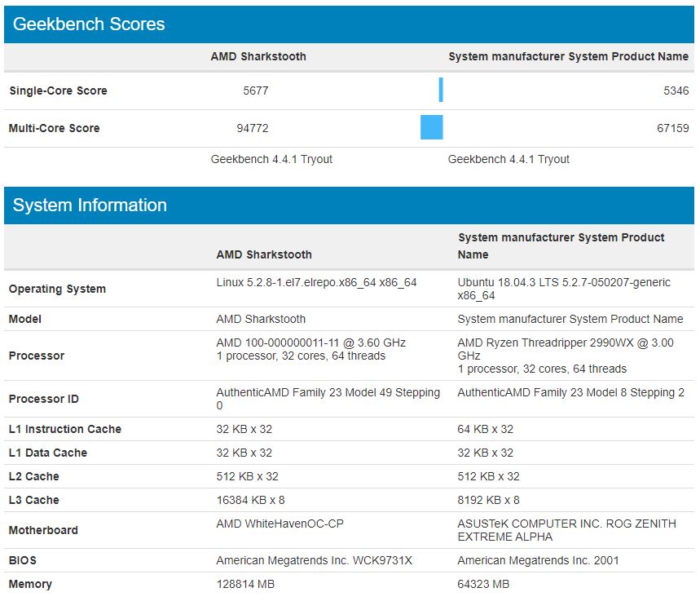The height and width of the screenshot is (601, 700).
Task: Select the multi-core value 67159
Action: [673, 128]
